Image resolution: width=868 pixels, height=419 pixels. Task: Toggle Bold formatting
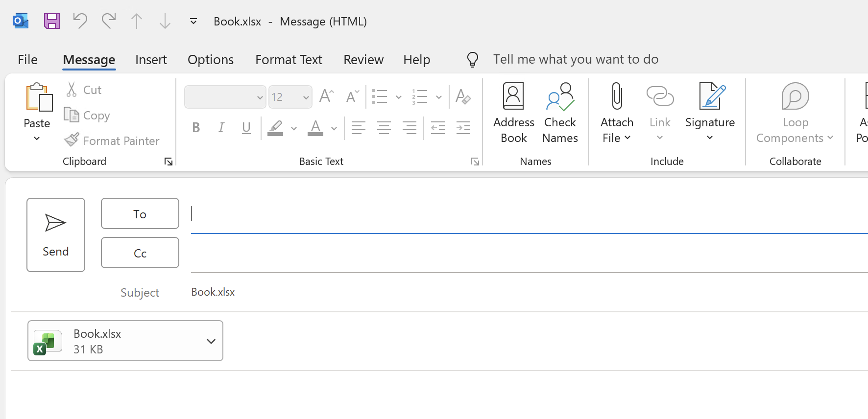point(196,128)
